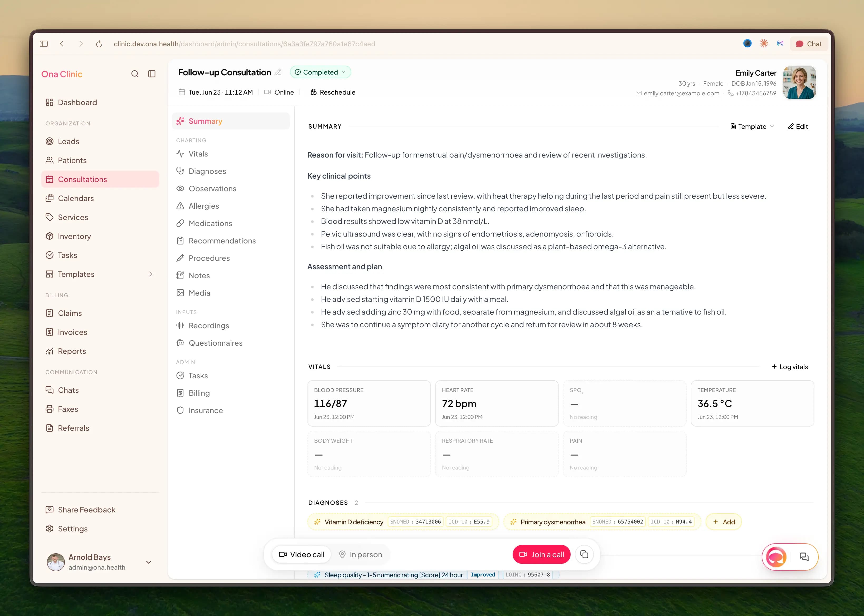This screenshot has width=864, height=616.
Task: Switch to In person mode
Action: (361, 555)
